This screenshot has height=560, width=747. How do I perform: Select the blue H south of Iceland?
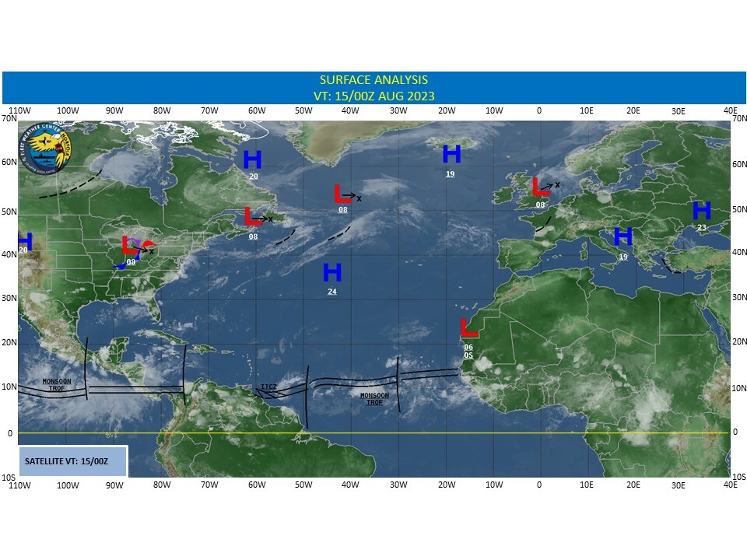(x=451, y=155)
